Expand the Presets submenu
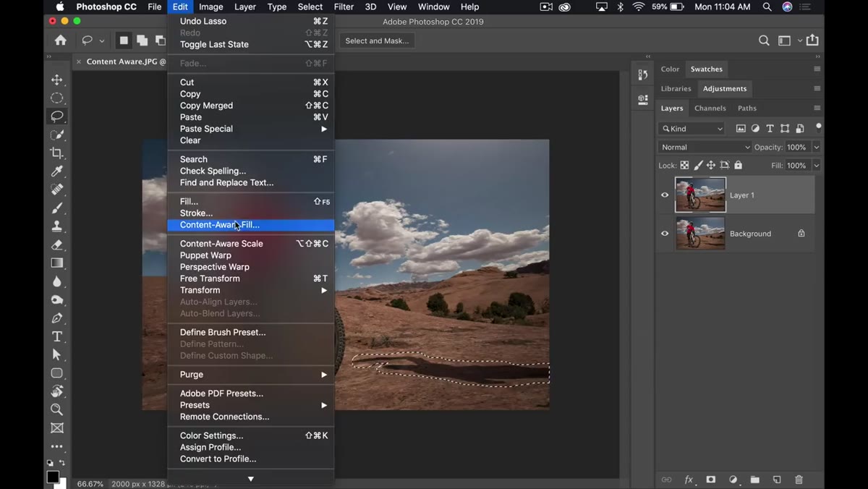This screenshot has height=489, width=868. pos(250,405)
